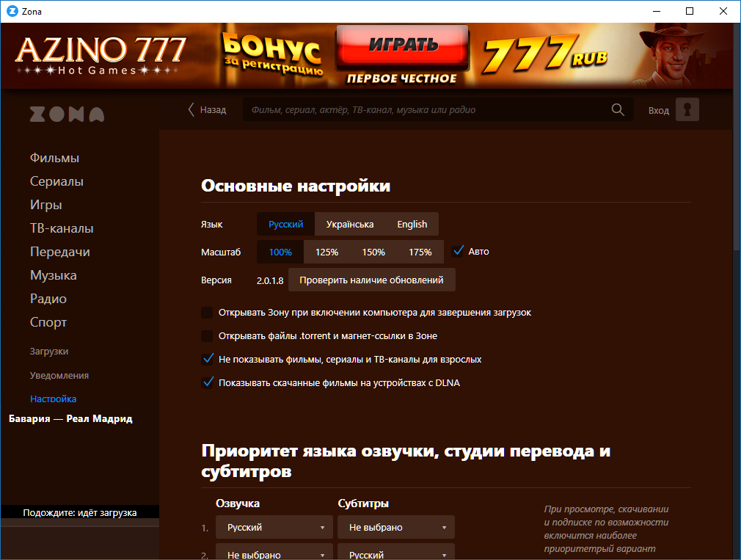Toggle DLNA downloaded films checkbox
Image resolution: width=741 pixels, height=560 pixels.
[x=207, y=382]
